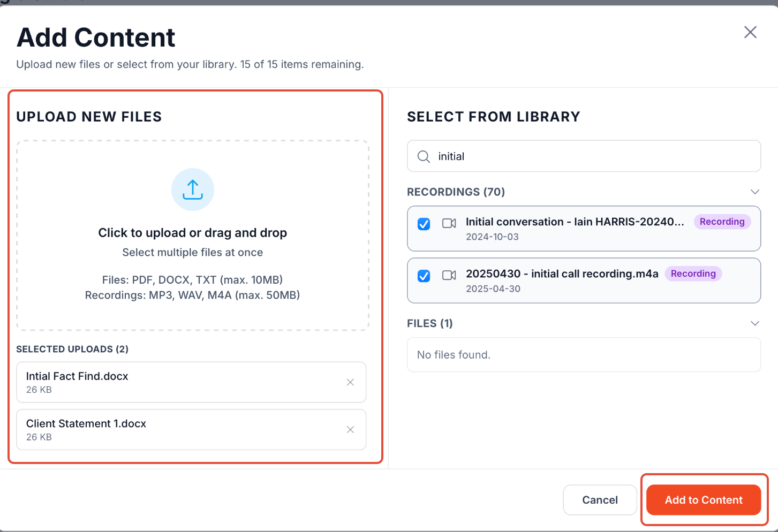
Task: Click Recording tag on Iain HARRIS item
Action: pos(722,222)
